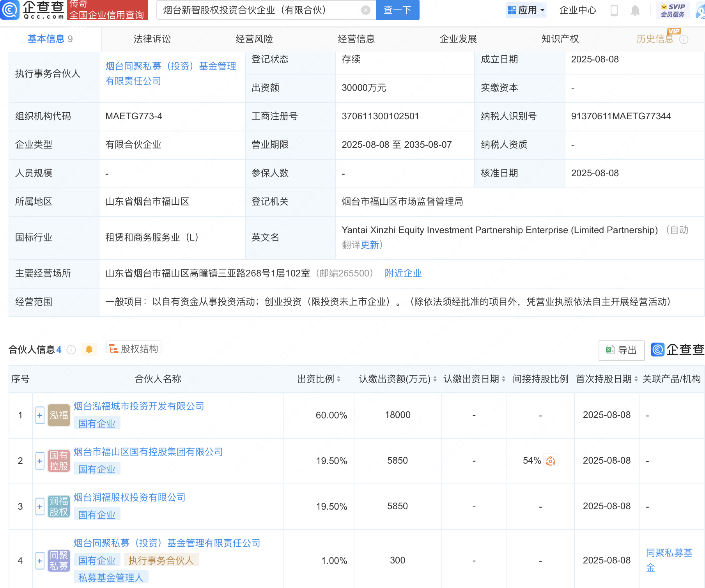
Task: Click the orange bell alert beside 合伙人信息
Action: 89,349
